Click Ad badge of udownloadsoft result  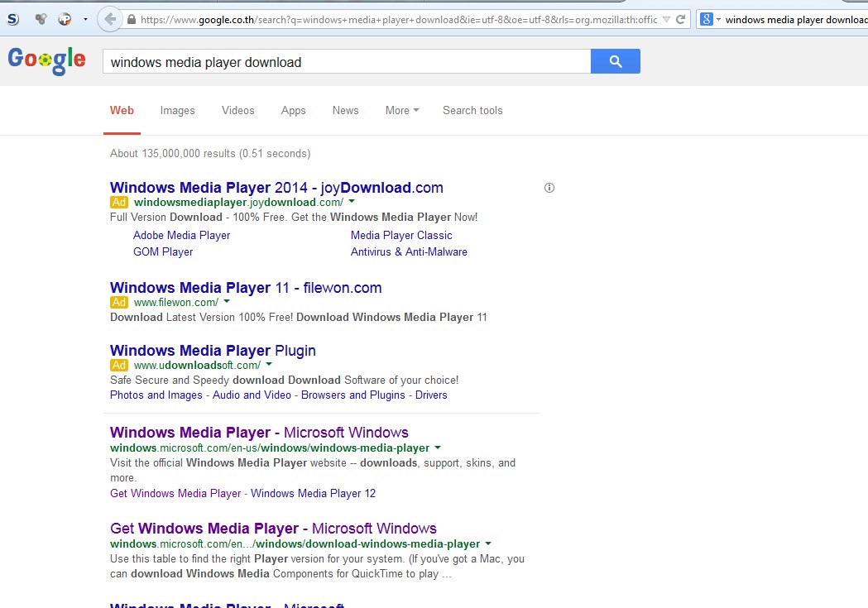119,365
